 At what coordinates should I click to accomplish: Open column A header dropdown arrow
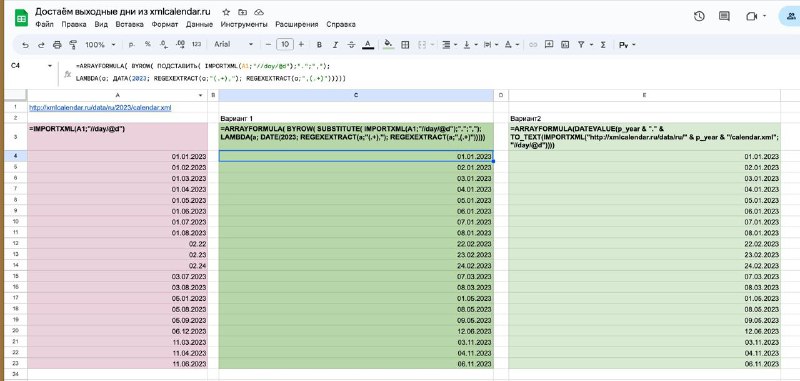[x=201, y=95]
